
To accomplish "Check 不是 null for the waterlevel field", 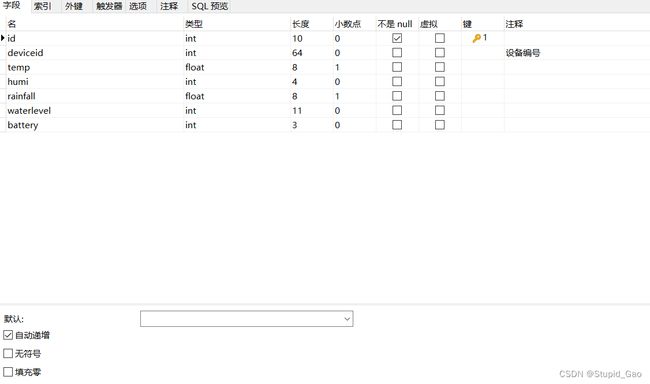I will pyautogui.click(x=397, y=110).
